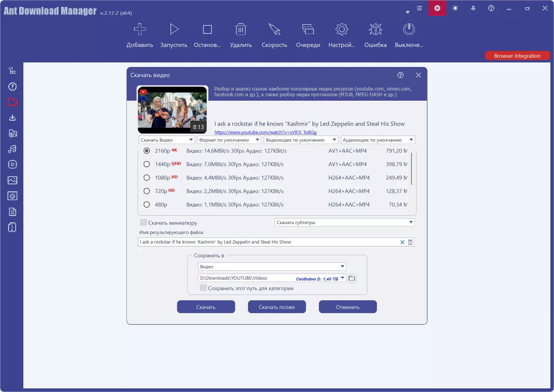Click the Выключе... power icon
The image size is (554, 392).
[409, 29]
